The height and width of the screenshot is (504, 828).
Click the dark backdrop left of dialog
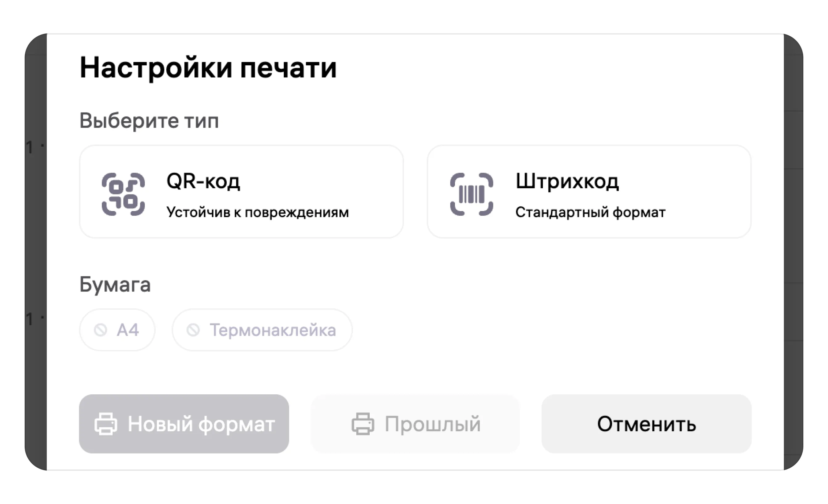pyautogui.click(x=36, y=235)
